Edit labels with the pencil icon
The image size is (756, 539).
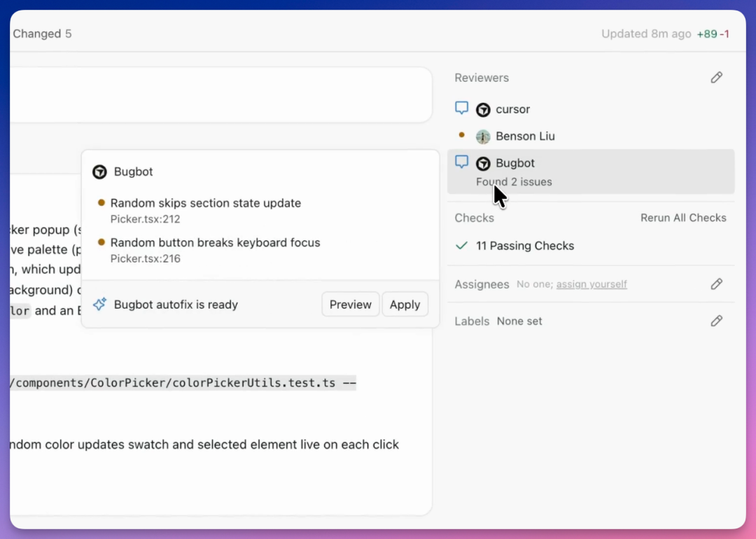[717, 321]
